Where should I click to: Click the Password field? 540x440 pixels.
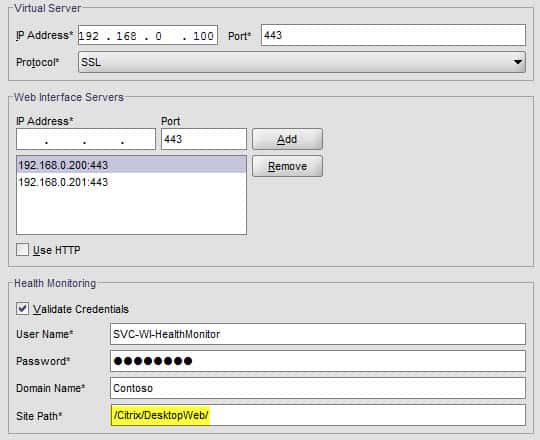(x=318, y=361)
